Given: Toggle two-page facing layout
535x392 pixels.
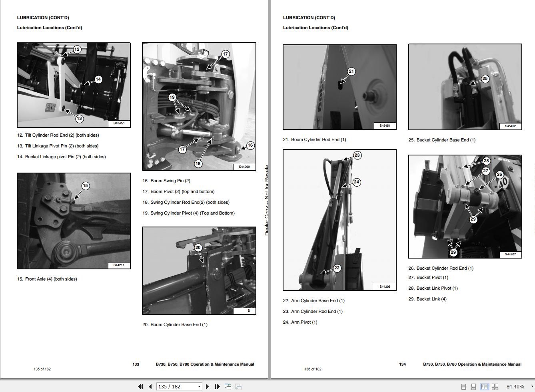Looking at the screenshot, I should point(484,387).
